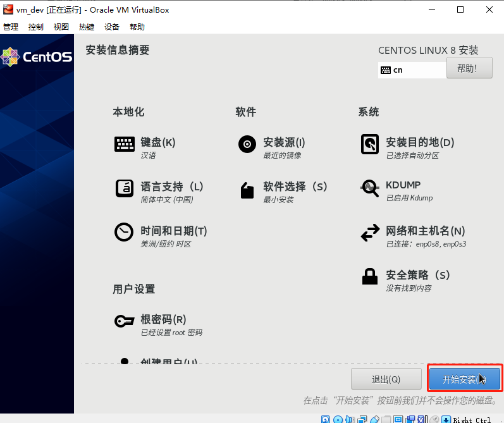Click the '简体中文 (中国)' status text
Image resolution: width=504 pixels, height=423 pixels.
[x=167, y=200]
